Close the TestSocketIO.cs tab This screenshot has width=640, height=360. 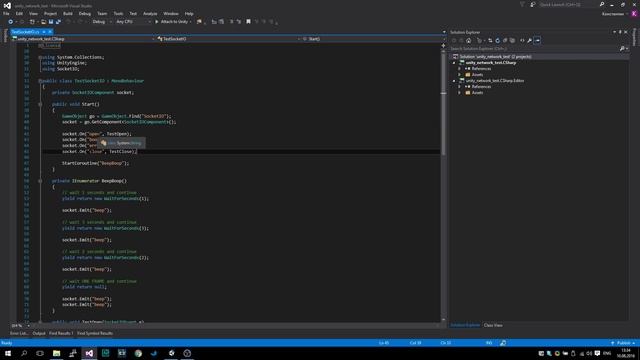tap(50, 32)
